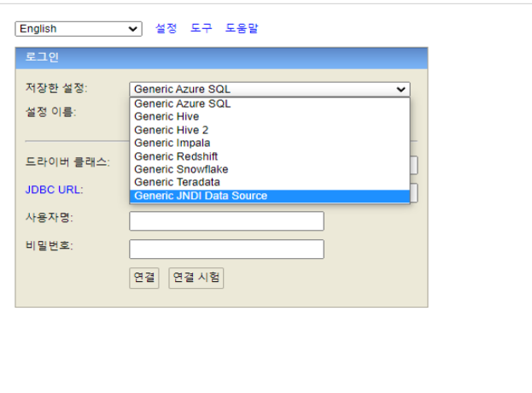Viewport: 532px width, 393px height.
Task: Choose Generic Snowflake option
Action: tap(270, 169)
